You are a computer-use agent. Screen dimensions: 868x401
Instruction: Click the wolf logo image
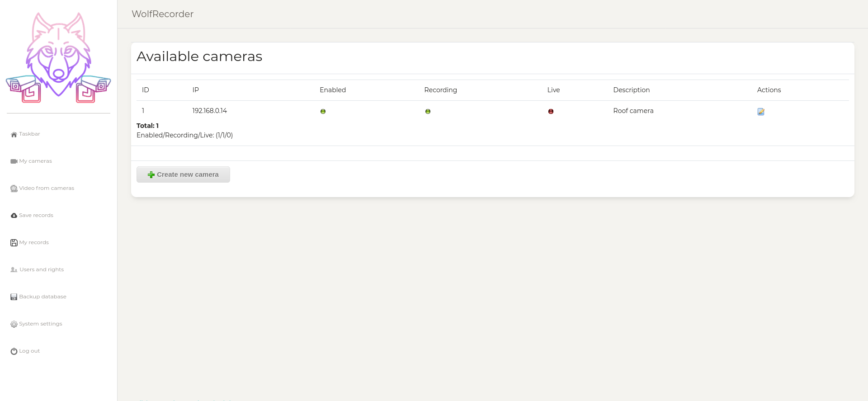pos(58,57)
